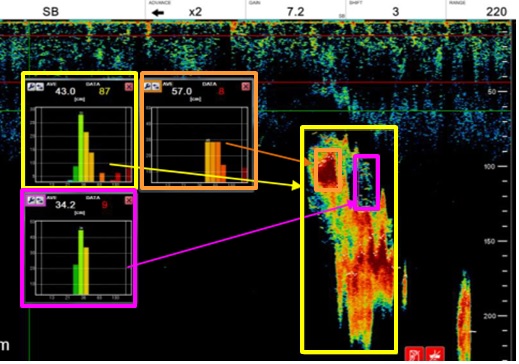Close the 34.2 average histogram window
Image resolution: width=519 pixels, height=364 pixels.
(129, 200)
